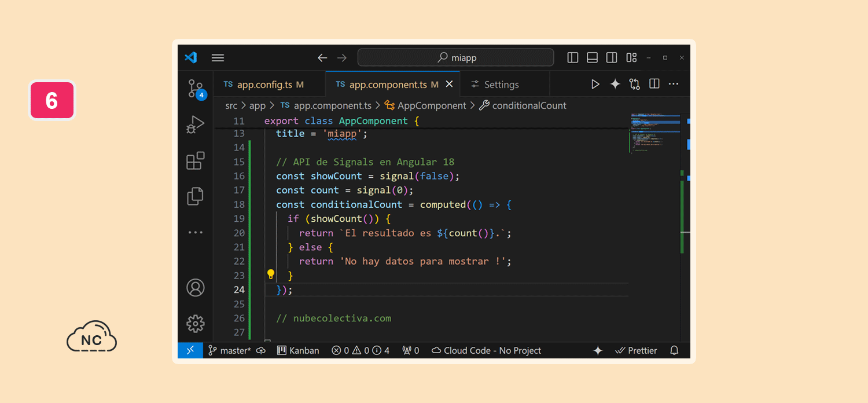Toggle the bottom panel
868x403 pixels.
click(x=592, y=58)
